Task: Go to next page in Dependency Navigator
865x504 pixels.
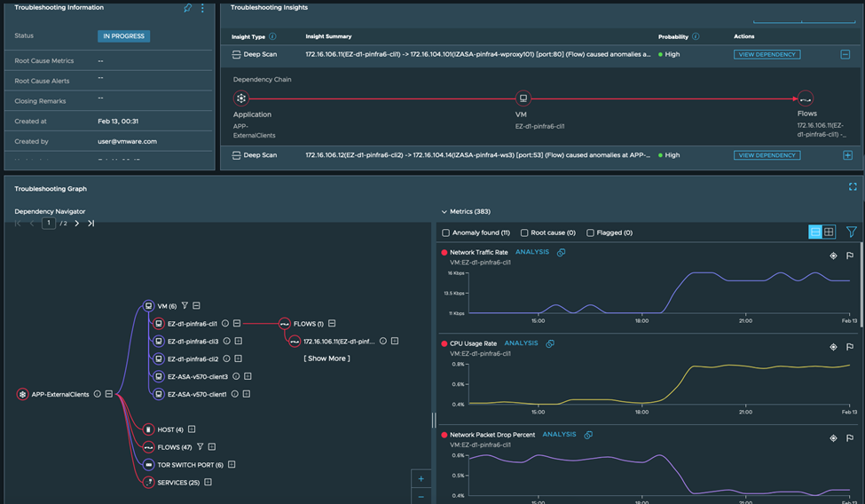Action: 76,224
